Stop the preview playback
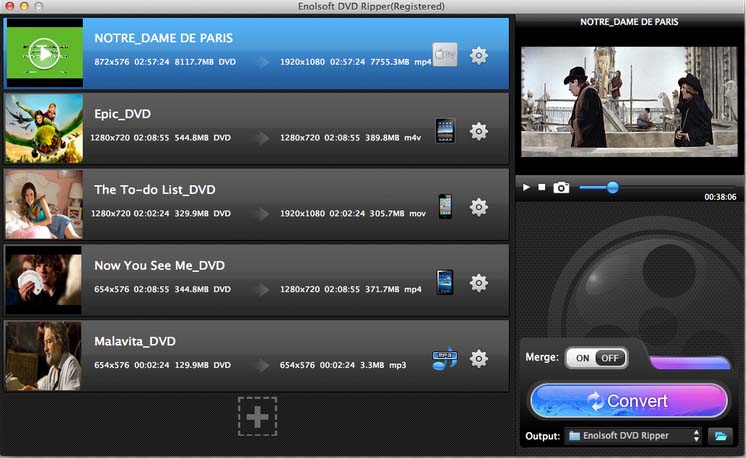746x458 pixels. (541, 187)
